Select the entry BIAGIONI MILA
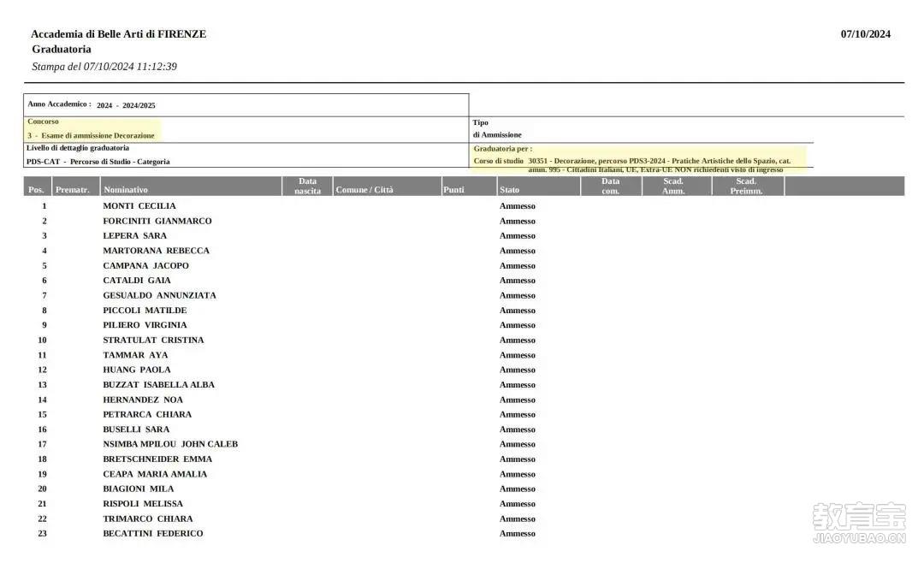924x563 pixels. 138,489
